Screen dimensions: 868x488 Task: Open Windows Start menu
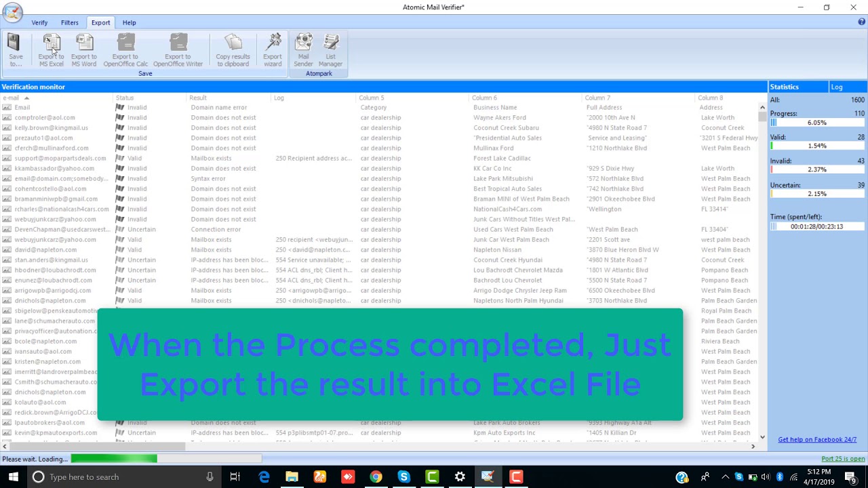coord(13,476)
